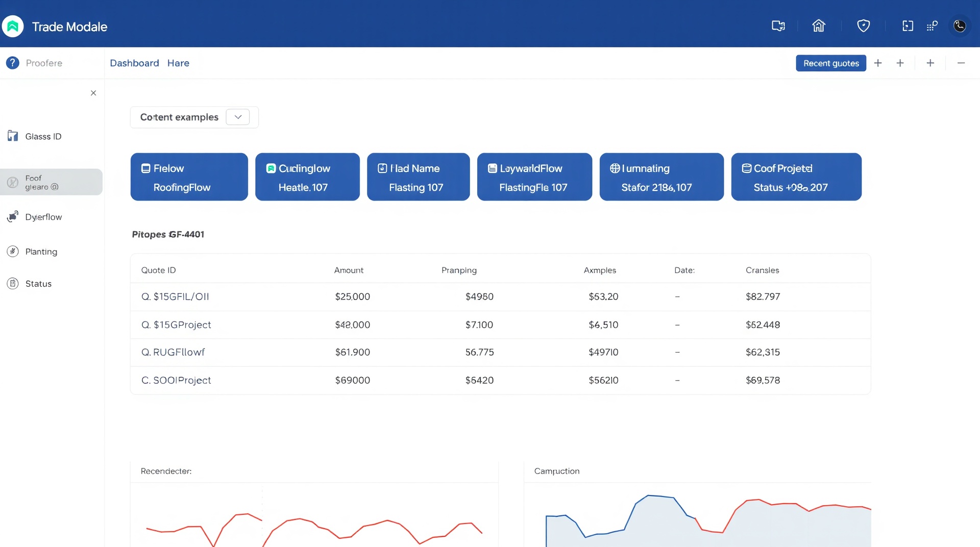
Task: Click the Fielow card icon
Action: 146,168
